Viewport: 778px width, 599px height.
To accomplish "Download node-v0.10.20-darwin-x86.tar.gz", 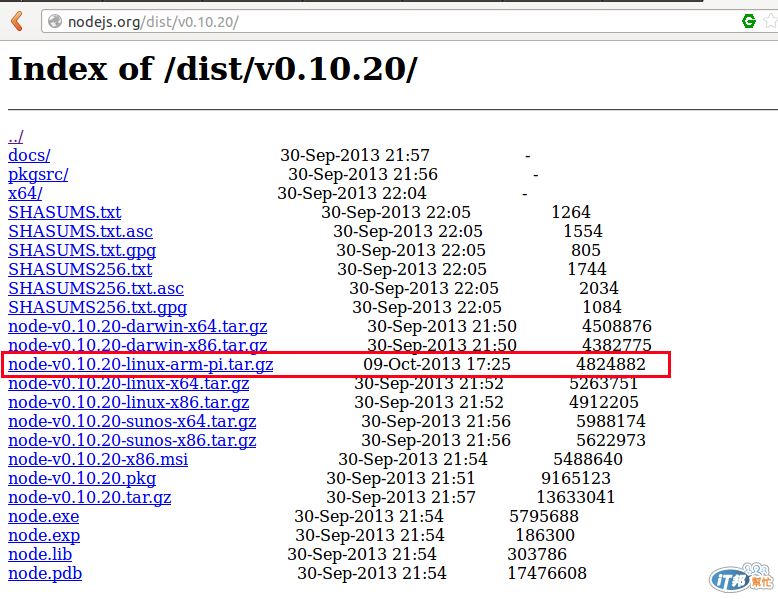I will pyautogui.click(x=137, y=345).
